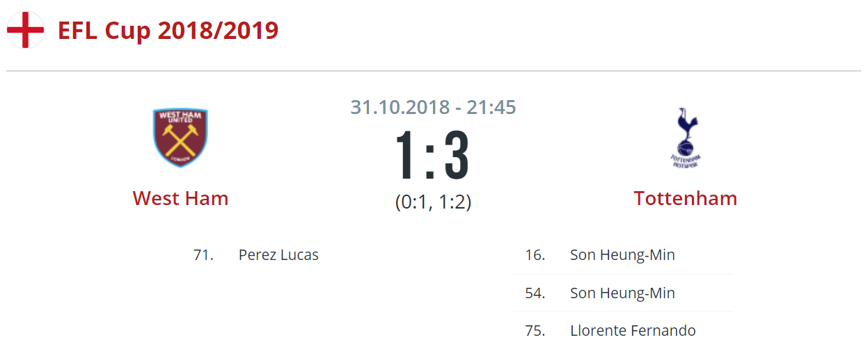The width and height of the screenshot is (868, 358).
Task: Click the half-time scores (0:1, 1:2)
Action: tap(433, 202)
